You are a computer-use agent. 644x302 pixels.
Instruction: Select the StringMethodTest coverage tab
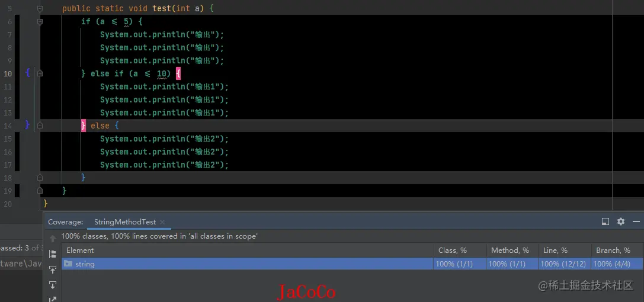pos(125,222)
